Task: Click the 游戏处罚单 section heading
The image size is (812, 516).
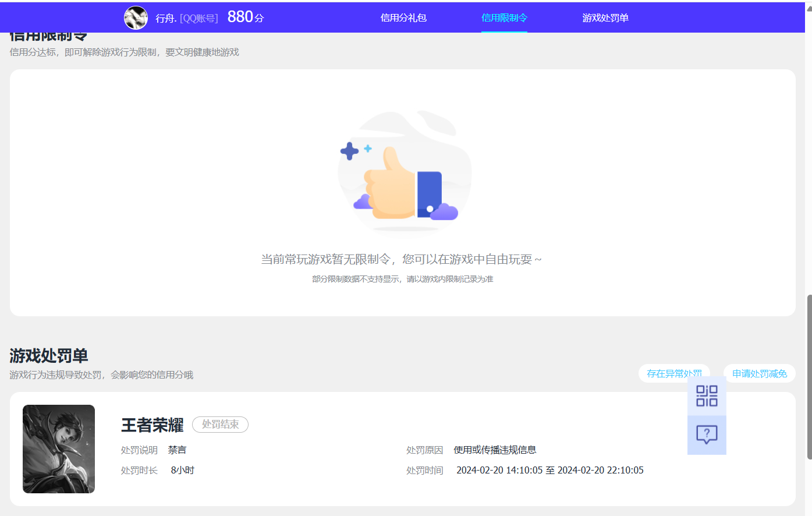Action: 48,355
